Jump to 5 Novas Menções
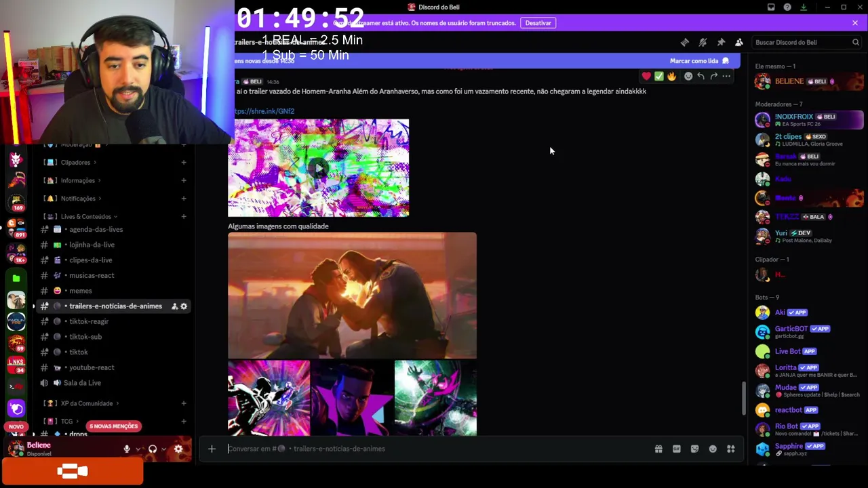Viewport: 868px width, 488px height. pos(113,426)
